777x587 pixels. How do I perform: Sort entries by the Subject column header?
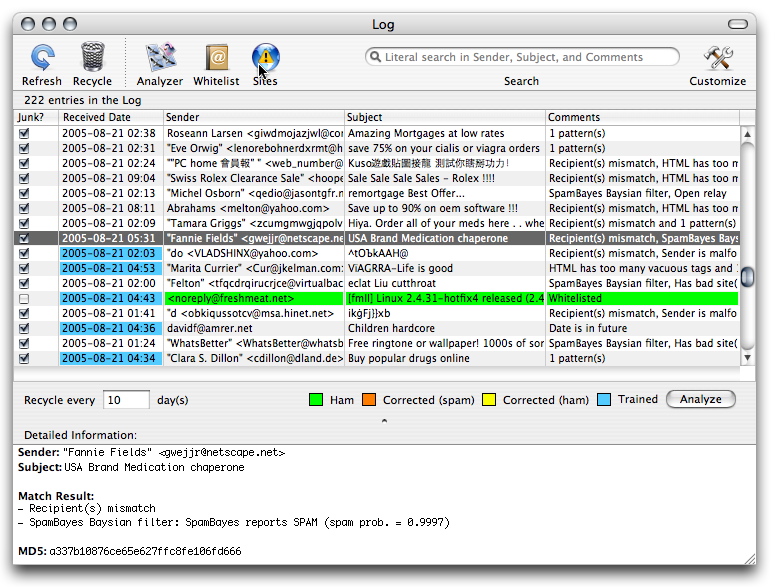445,117
